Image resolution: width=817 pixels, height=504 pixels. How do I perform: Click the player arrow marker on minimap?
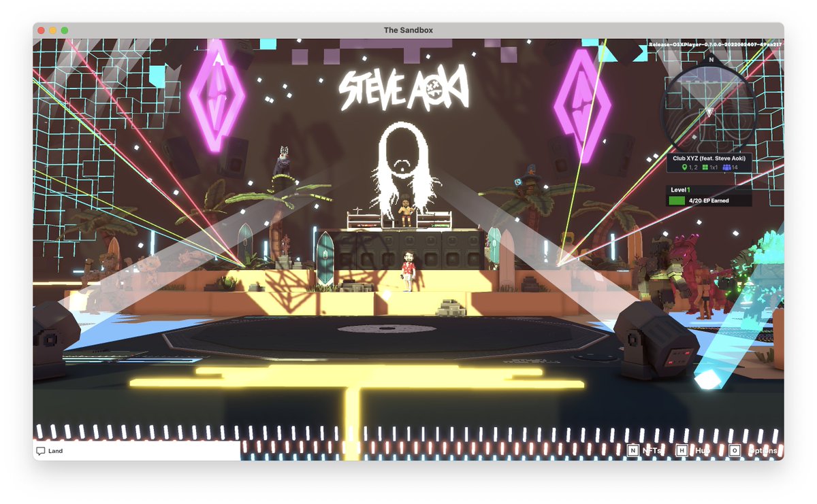(709, 112)
